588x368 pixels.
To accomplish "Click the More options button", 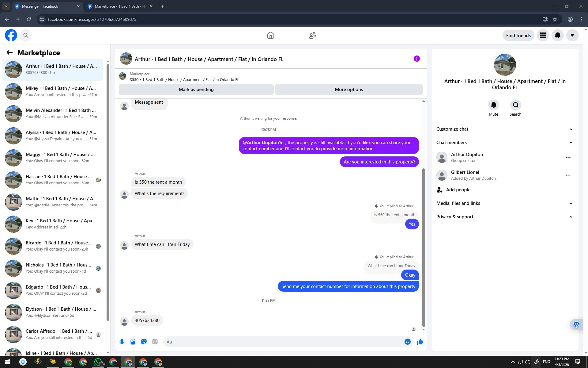I will 349,90.
